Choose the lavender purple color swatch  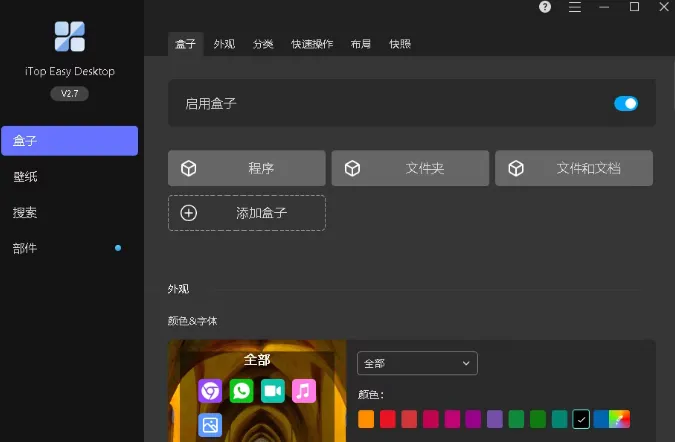pyautogui.click(x=495, y=419)
